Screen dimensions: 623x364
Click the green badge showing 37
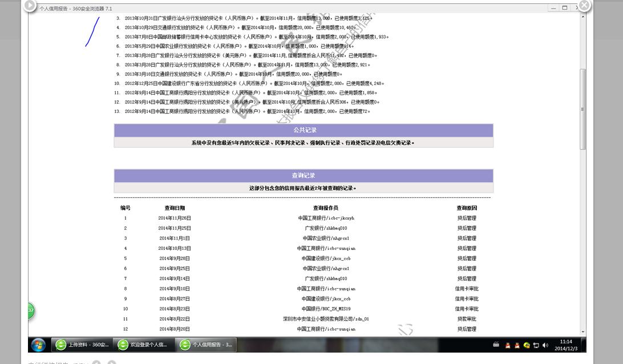(x=31, y=310)
